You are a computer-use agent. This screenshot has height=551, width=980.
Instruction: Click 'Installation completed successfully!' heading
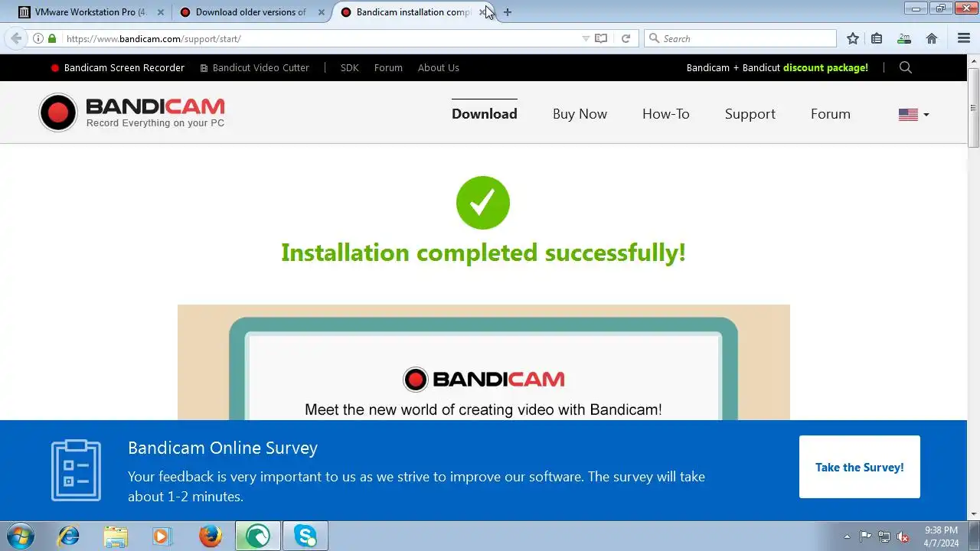tap(483, 253)
